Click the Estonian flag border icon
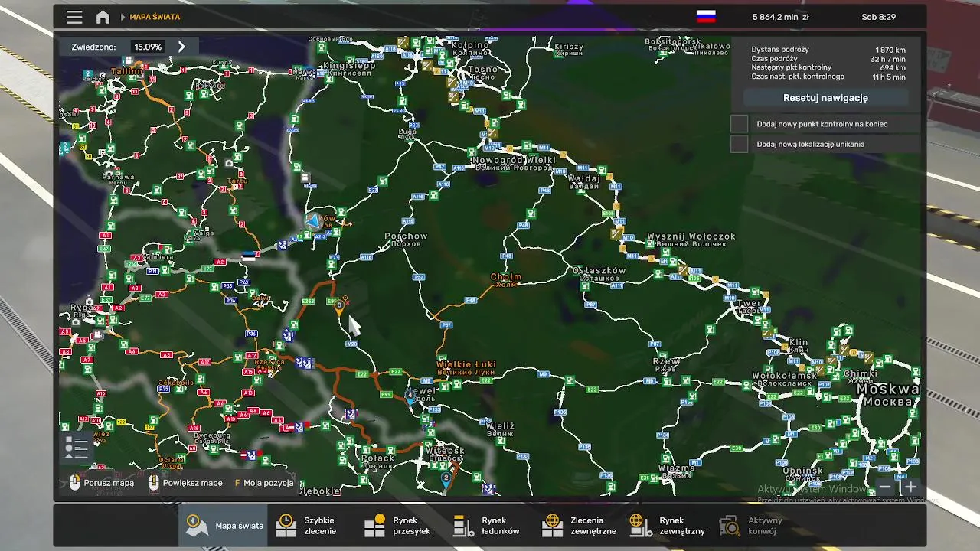The image size is (980, 551). coord(248,257)
